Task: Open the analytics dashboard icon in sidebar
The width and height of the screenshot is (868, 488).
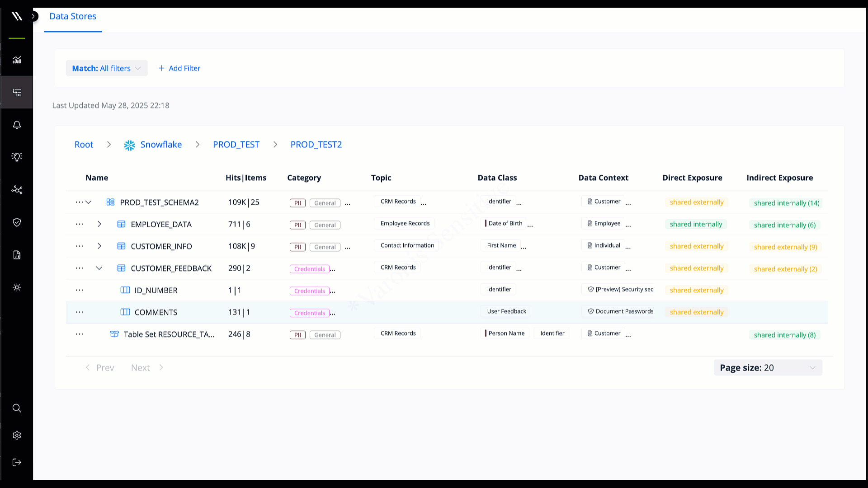Action: coord(17,59)
